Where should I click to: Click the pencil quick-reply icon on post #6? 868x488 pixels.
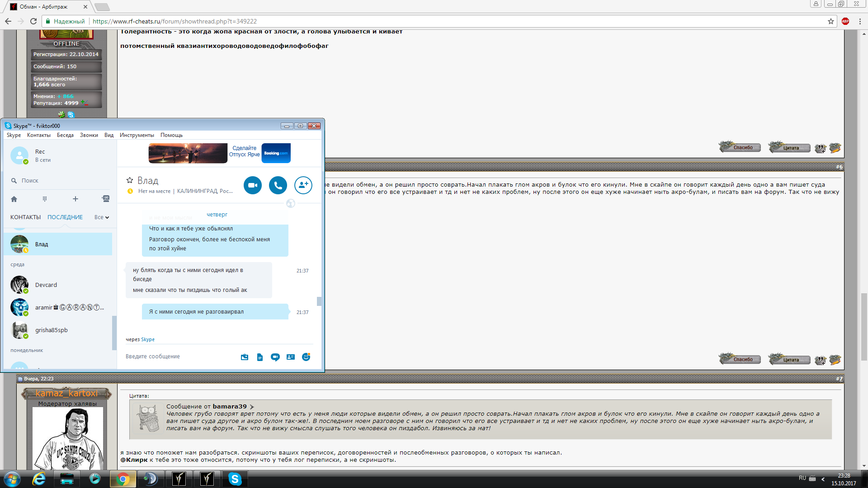click(835, 360)
